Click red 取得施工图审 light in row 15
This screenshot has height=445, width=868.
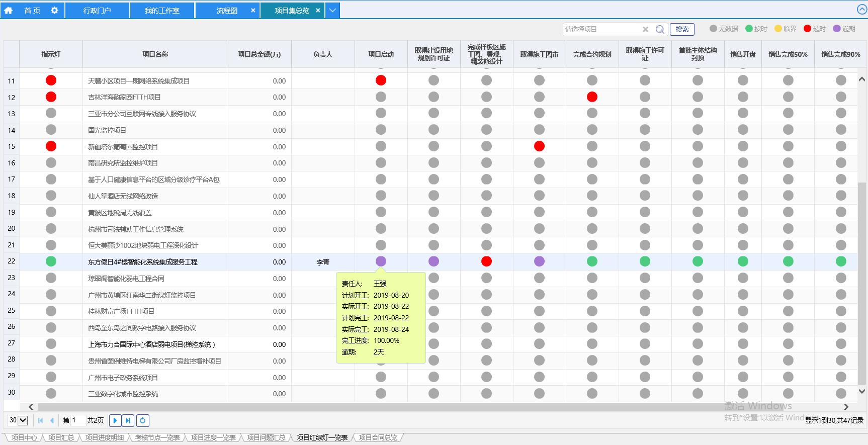point(539,146)
